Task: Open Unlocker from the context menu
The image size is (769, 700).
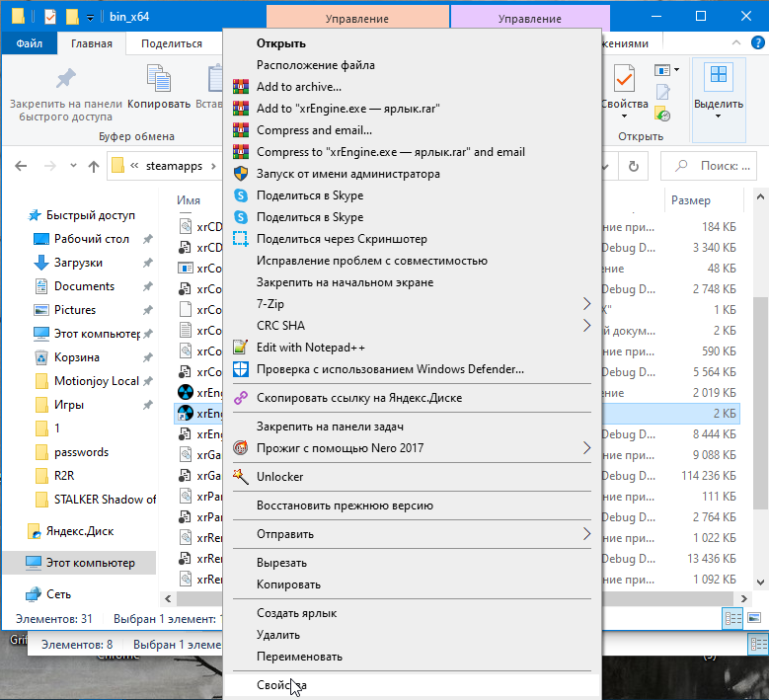Action: (x=279, y=477)
